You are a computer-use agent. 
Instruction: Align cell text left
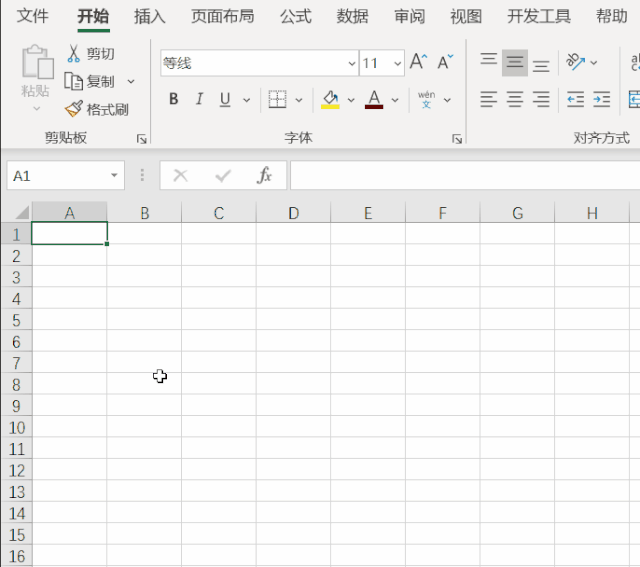coord(489,99)
